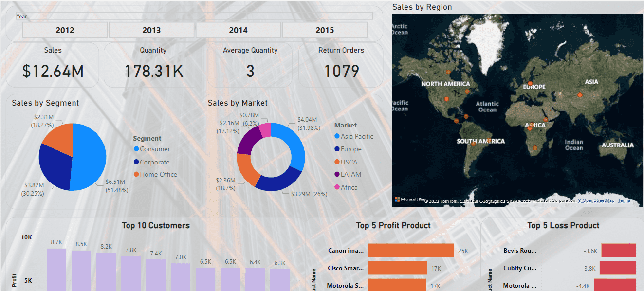Select the Africa market legend dot
The height and width of the screenshot is (291, 644).
tap(337, 188)
